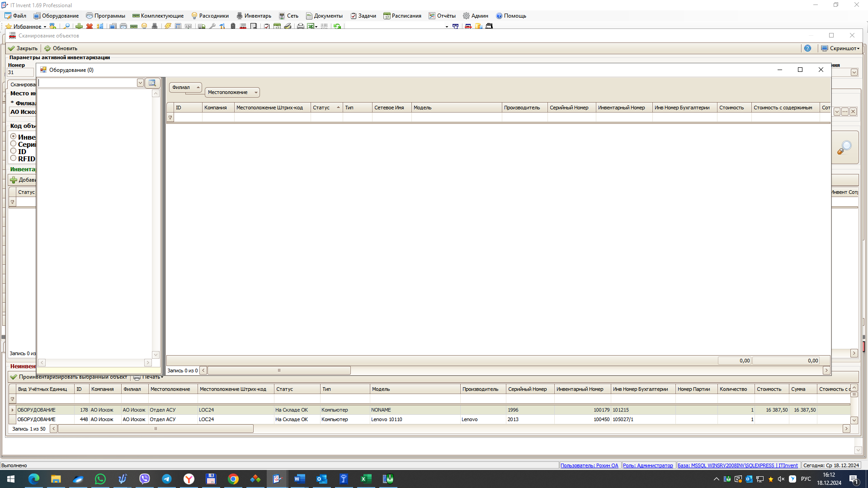Click the lightning bolt icon in main toolbar
Screen dimensions: 868x488
pos(168,26)
